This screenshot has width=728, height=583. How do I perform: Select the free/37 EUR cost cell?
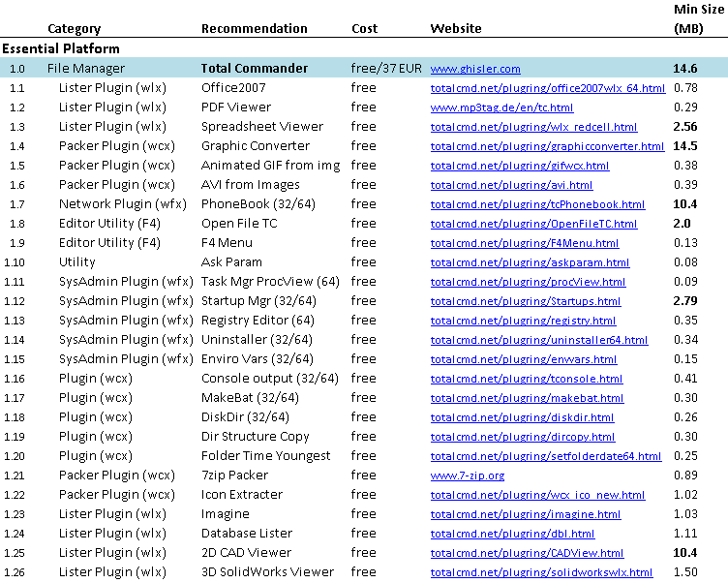click(x=386, y=69)
